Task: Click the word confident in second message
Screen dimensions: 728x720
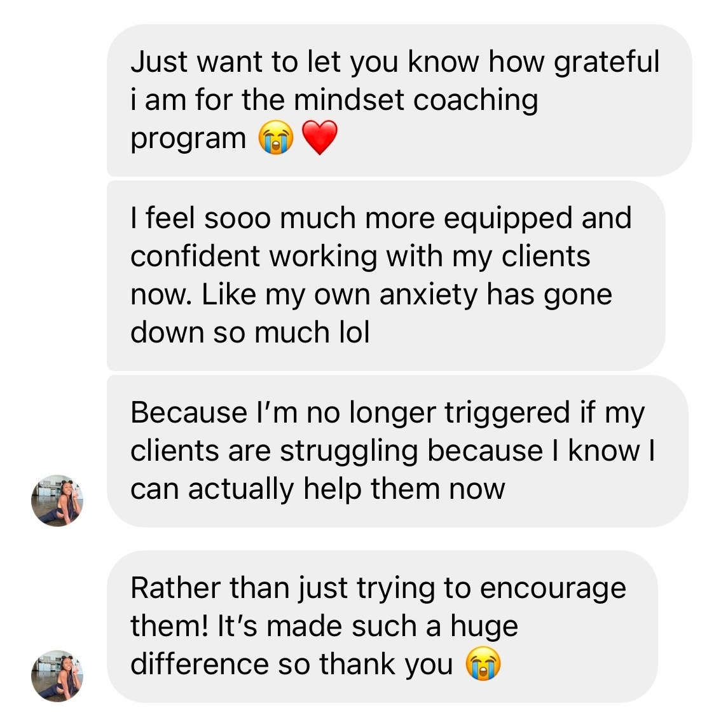Action: [x=195, y=256]
